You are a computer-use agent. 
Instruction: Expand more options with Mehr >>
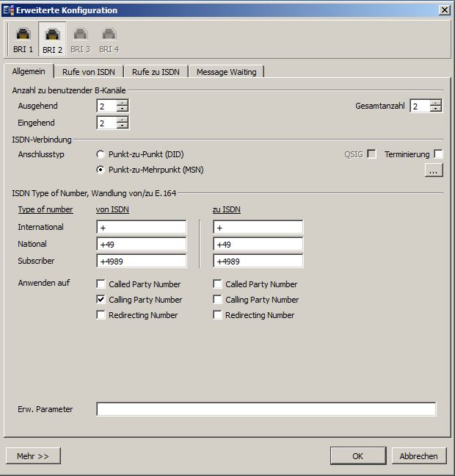pos(33,456)
